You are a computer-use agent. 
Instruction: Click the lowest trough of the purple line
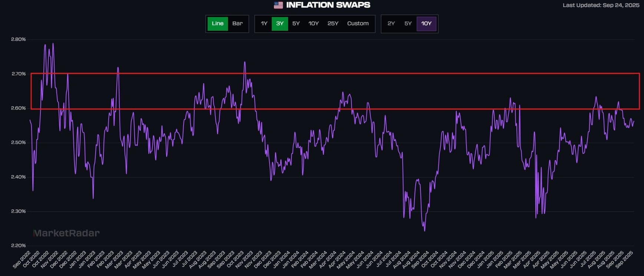425,231
